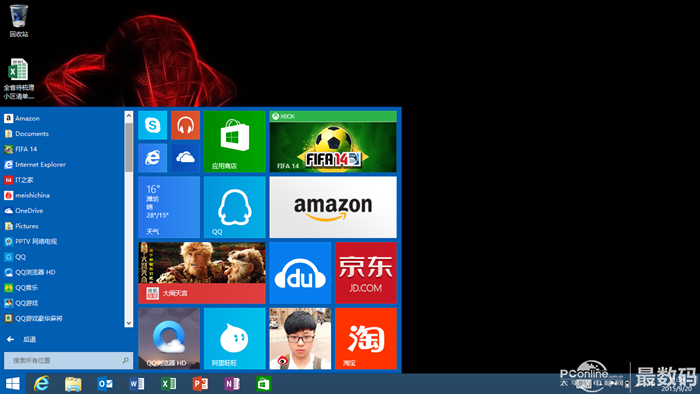This screenshot has width=700, height=394.
Task: Open the orange Taobao tile
Action: click(x=366, y=338)
